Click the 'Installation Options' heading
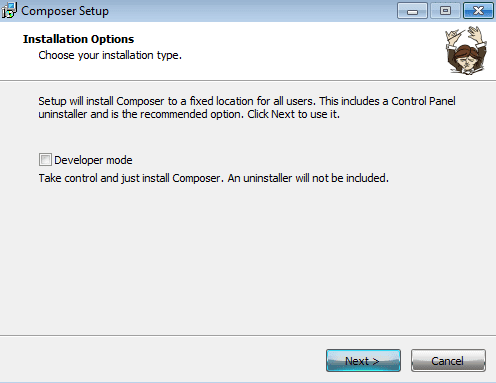The height and width of the screenshot is (383, 496). point(78,39)
